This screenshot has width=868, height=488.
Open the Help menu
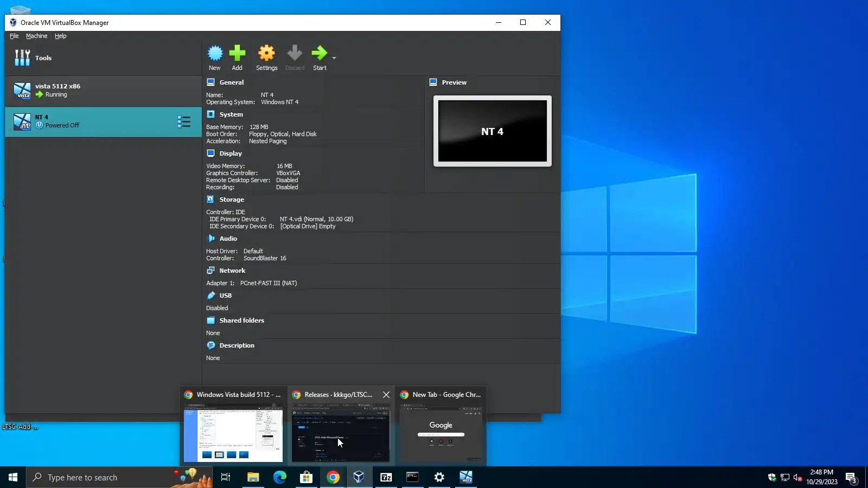[x=60, y=36]
